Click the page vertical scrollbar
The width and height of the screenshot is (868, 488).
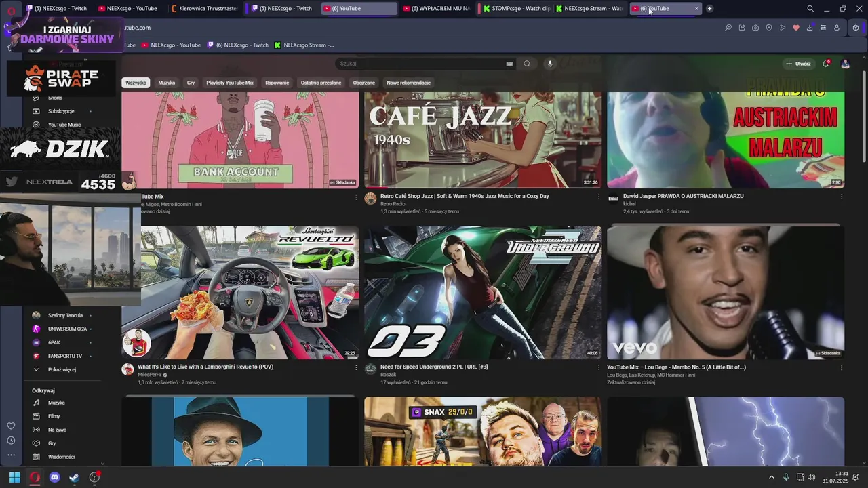[864, 115]
